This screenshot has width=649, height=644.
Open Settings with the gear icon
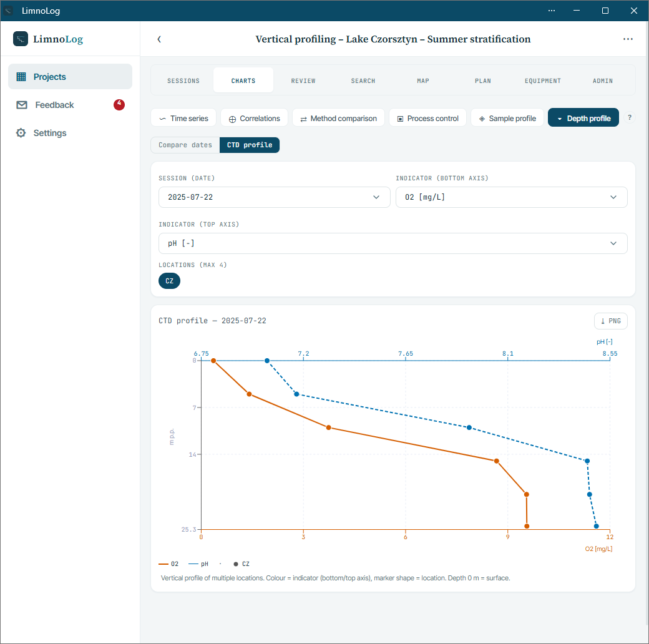(21, 133)
